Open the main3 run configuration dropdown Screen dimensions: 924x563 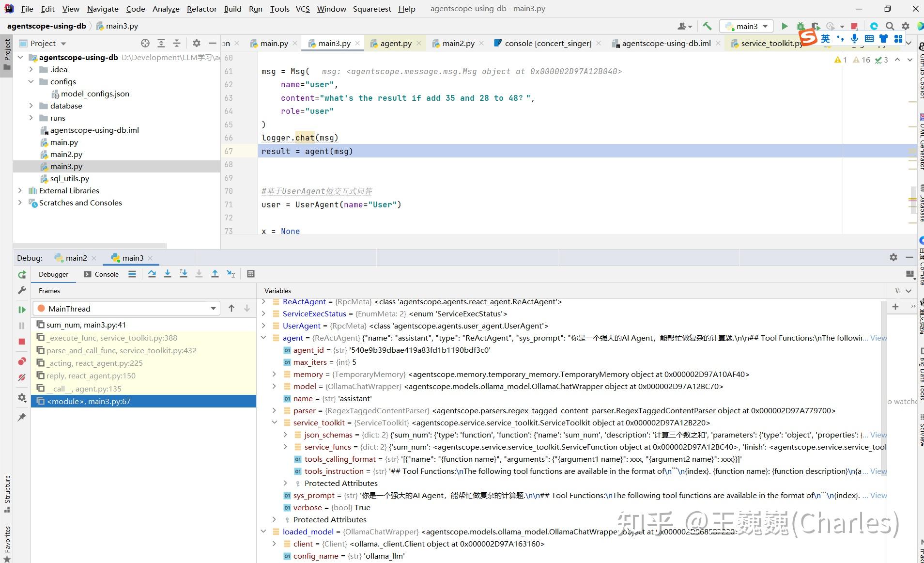(x=747, y=26)
